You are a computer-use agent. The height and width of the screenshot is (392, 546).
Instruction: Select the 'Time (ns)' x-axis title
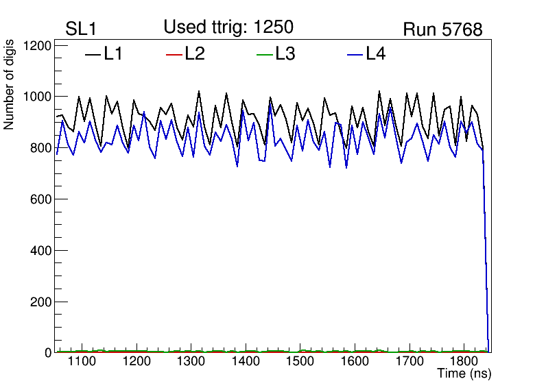point(464,374)
